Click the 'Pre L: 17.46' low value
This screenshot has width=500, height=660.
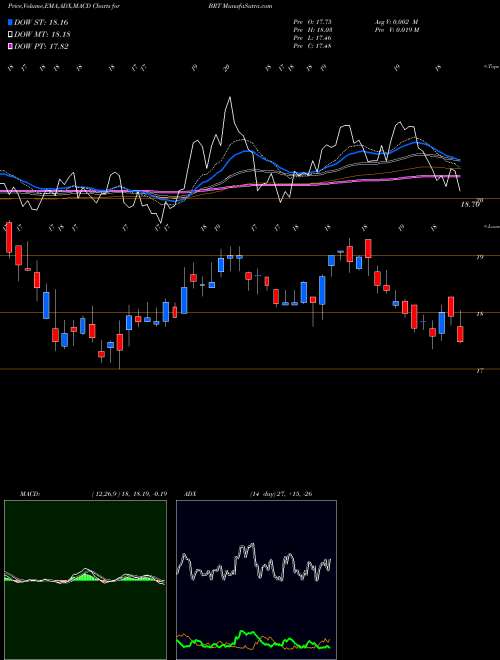pyautogui.click(x=313, y=37)
